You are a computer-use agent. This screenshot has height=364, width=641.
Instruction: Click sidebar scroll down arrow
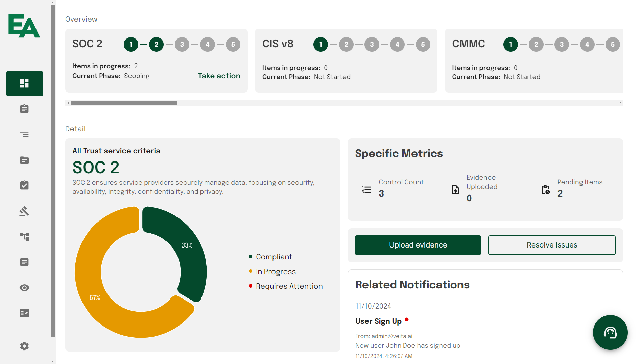pos(53,361)
